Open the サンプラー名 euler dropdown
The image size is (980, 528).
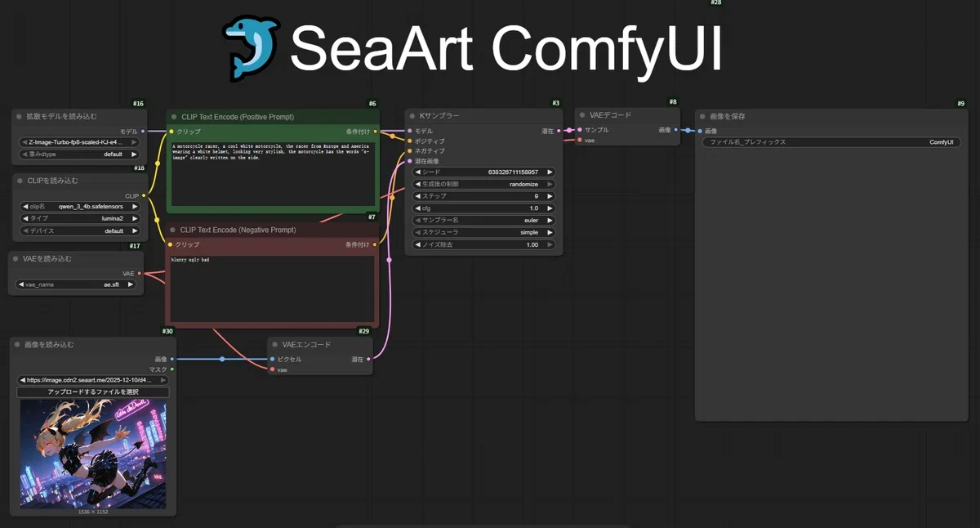pyautogui.click(x=485, y=221)
